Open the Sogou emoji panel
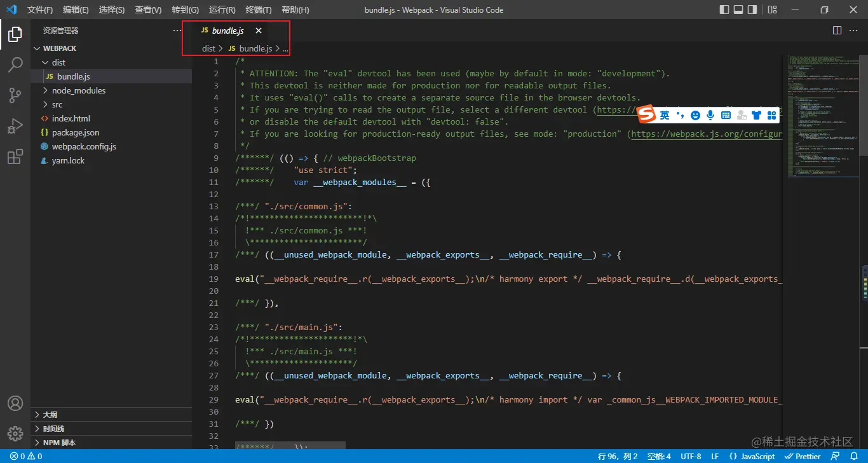Image resolution: width=868 pixels, height=463 pixels. tap(695, 115)
